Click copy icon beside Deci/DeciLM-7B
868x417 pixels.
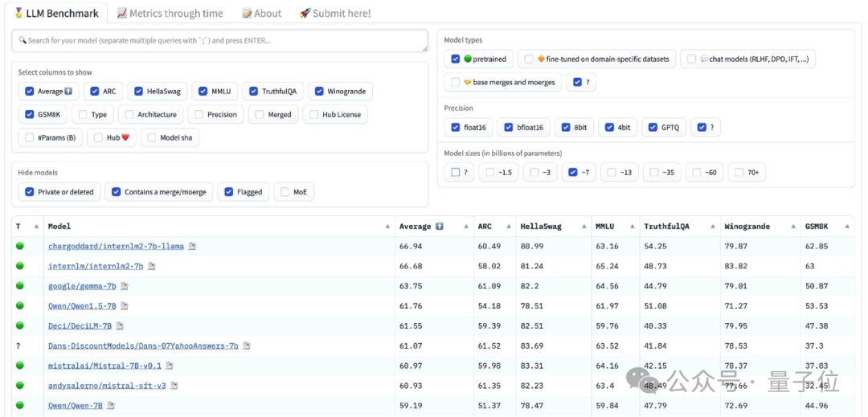pyautogui.click(x=120, y=326)
